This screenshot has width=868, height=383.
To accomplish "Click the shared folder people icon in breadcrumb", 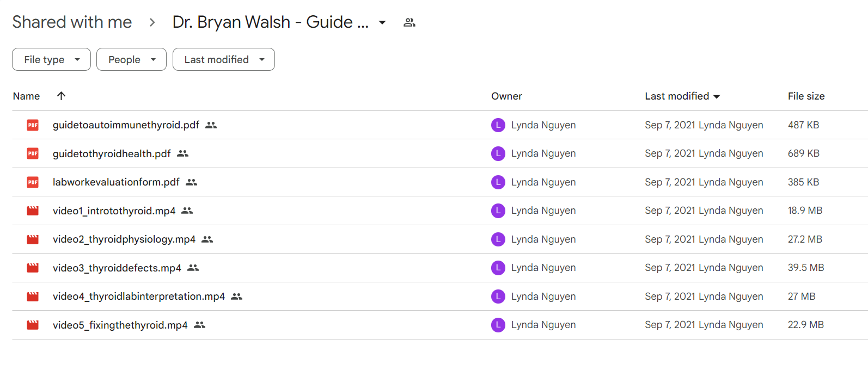I will (409, 22).
